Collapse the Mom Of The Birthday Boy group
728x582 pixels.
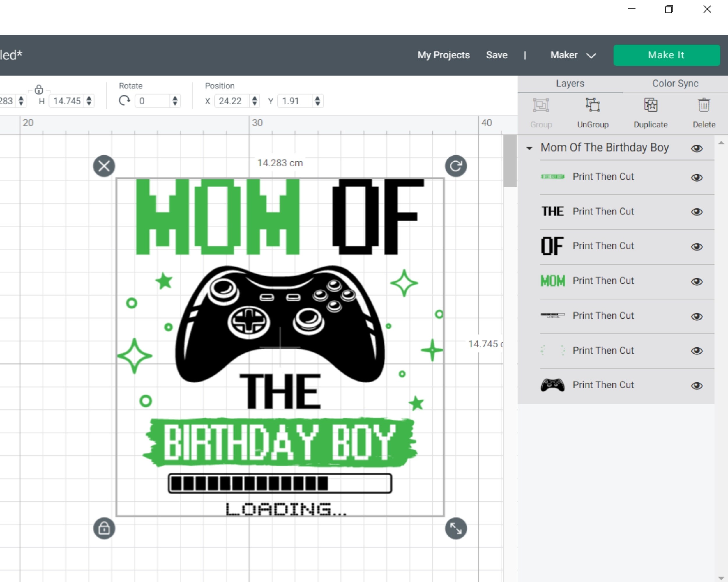529,148
